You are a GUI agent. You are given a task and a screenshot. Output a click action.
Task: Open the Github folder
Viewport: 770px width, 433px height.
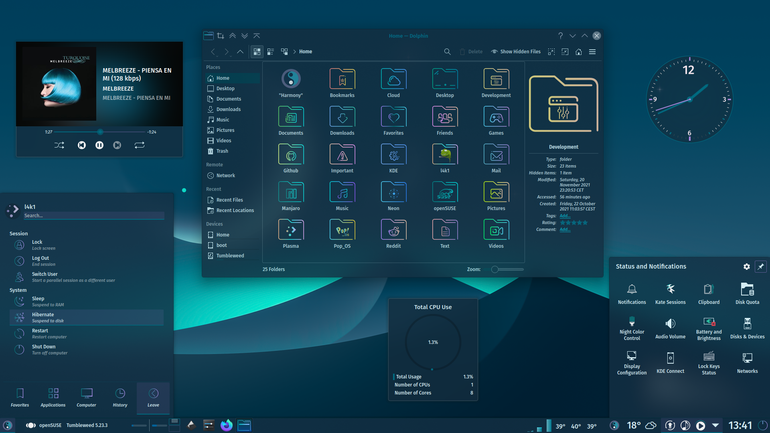pyautogui.click(x=291, y=158)
